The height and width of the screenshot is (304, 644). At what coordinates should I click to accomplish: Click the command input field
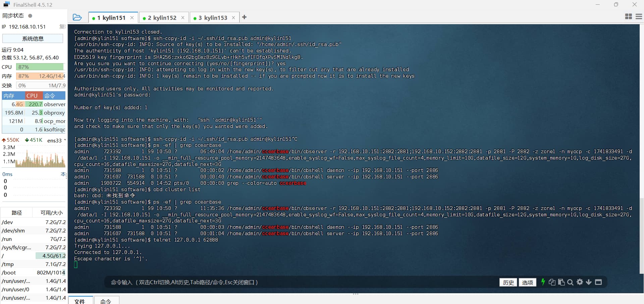point(302,283)
